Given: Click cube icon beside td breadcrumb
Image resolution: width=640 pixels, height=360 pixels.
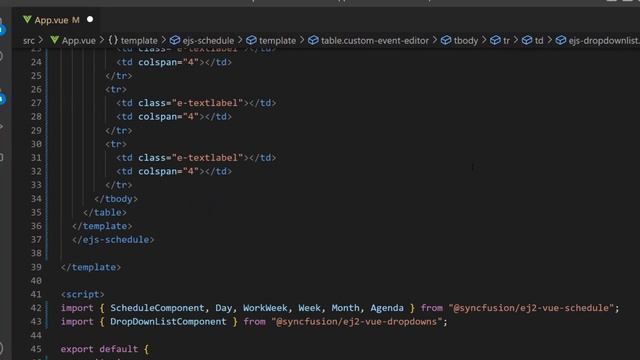Looking at the screenshot, I should pyautogui.click(x=527, y=40).
